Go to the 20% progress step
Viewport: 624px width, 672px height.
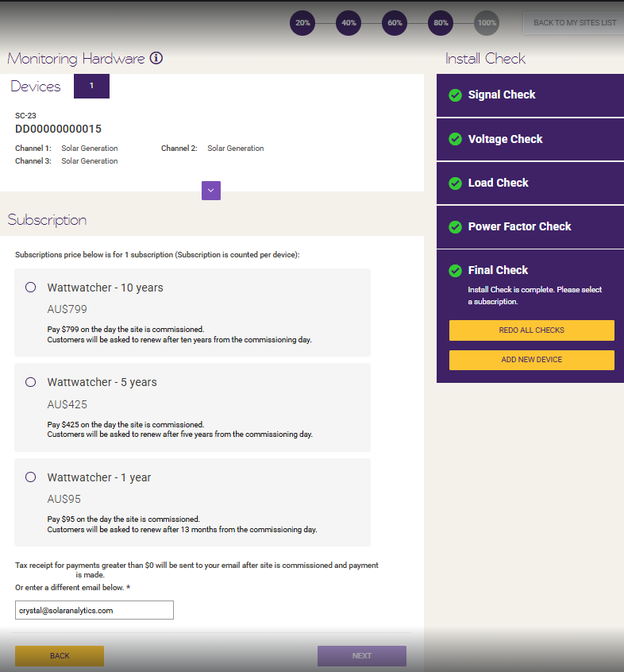pyautogui.click(x=302, y=23)
